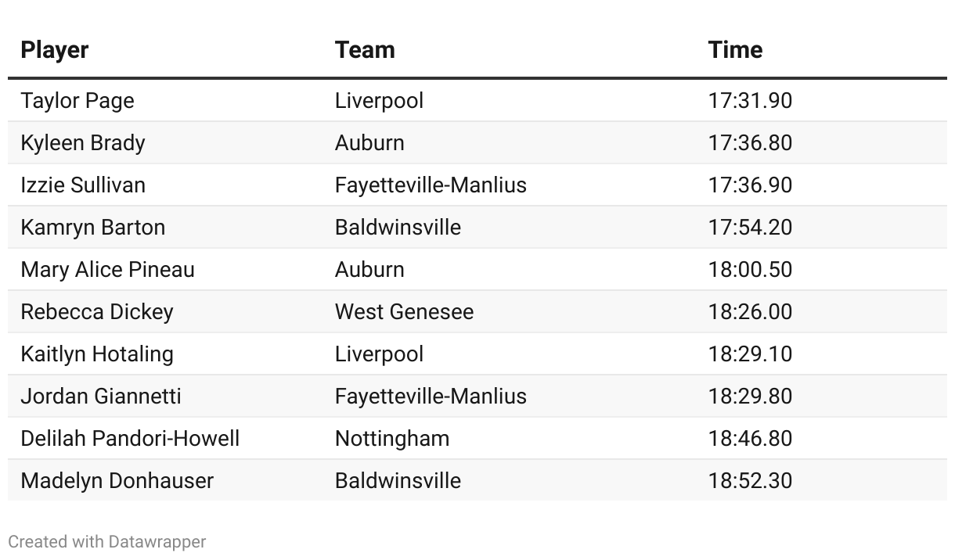Click the Jordan Giannetti name cell
The width and height of the screenshot is (955, 560).
point(101,397)
